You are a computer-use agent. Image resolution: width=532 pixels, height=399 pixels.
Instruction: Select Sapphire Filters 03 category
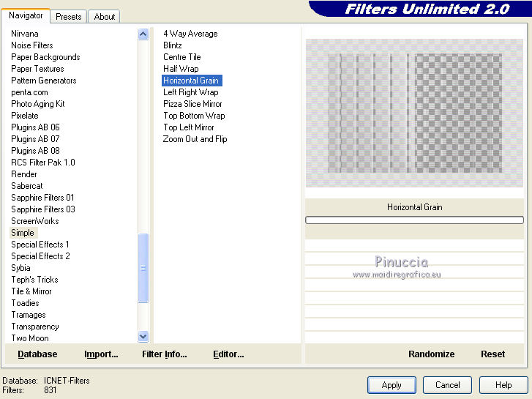tap(42, 209)
